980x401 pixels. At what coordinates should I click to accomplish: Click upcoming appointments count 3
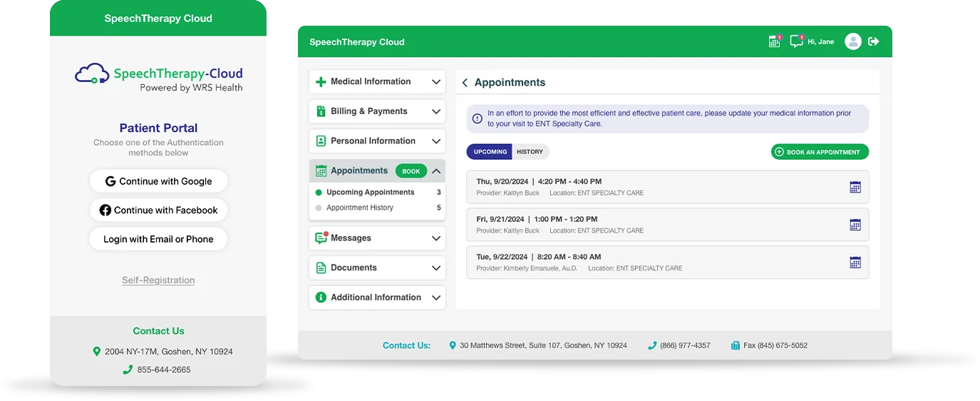pos(439,193)
